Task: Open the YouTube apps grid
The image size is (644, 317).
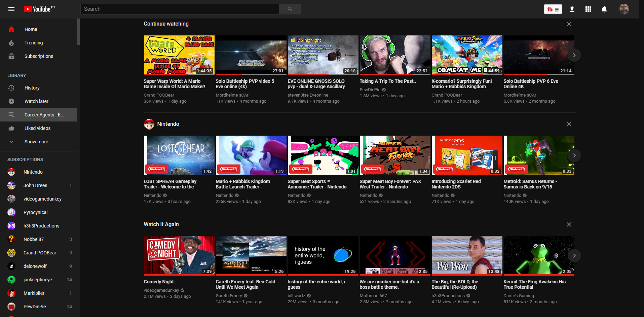Action: tap(588, 9)
